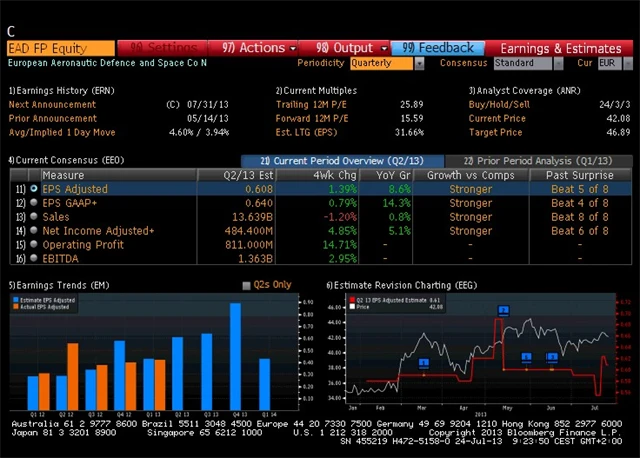Select the EPS GAAP+ radio button
640x458 pixels.
tap(33, 203)
